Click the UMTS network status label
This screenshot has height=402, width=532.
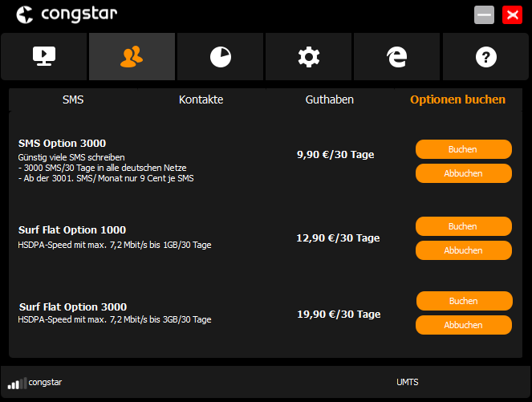pos(407,383)
